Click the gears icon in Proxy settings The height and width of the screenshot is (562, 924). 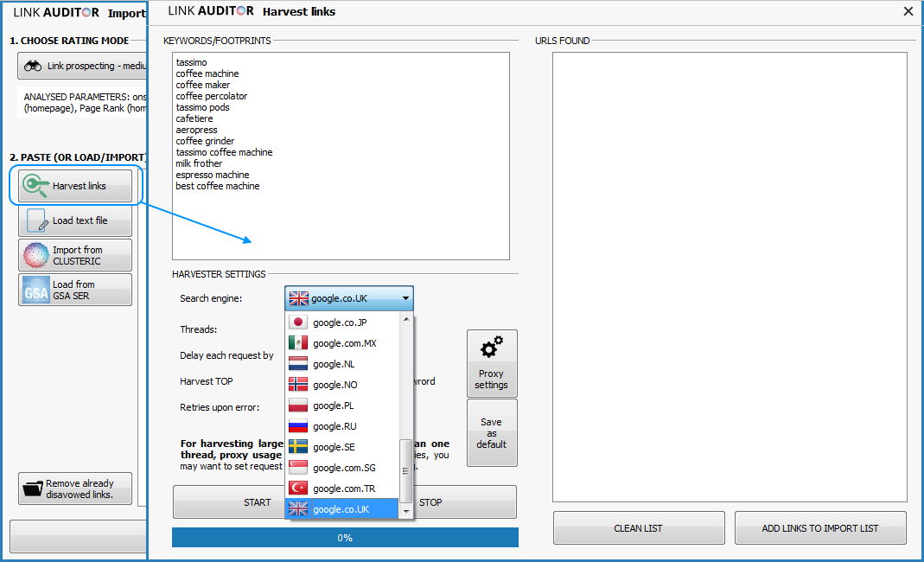coord(492,348)
